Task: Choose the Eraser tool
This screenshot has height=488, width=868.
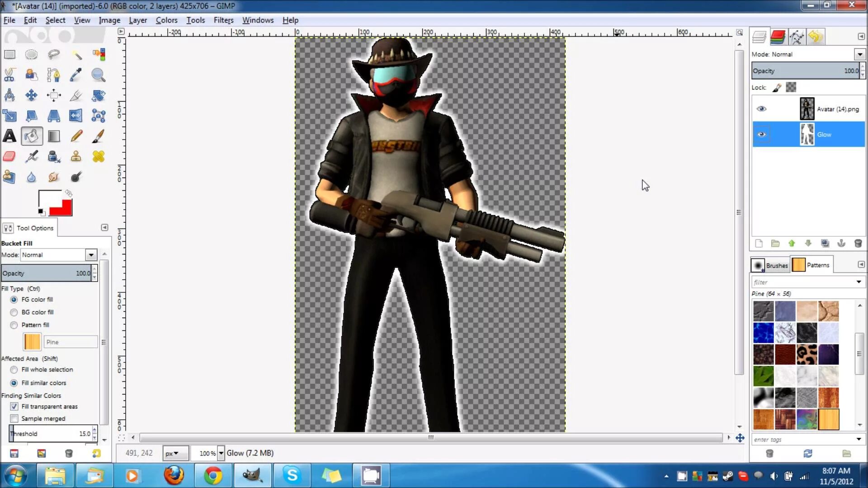Action: pos(9,157)
